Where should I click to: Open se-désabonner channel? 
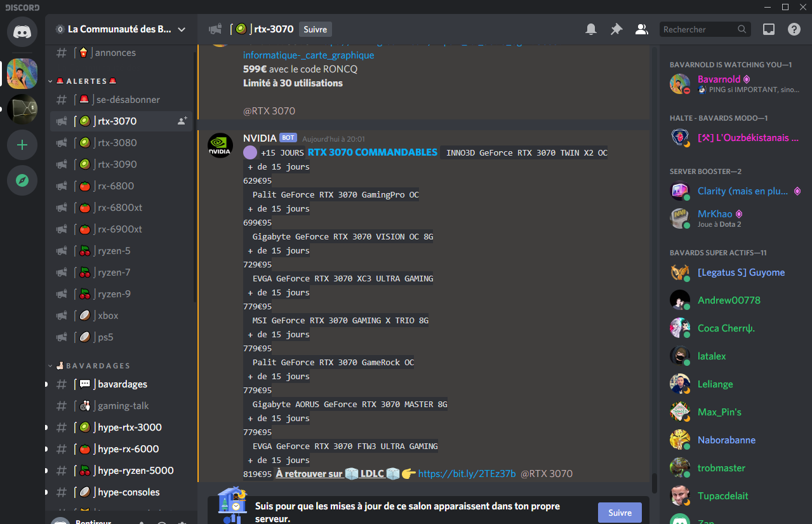121,100
